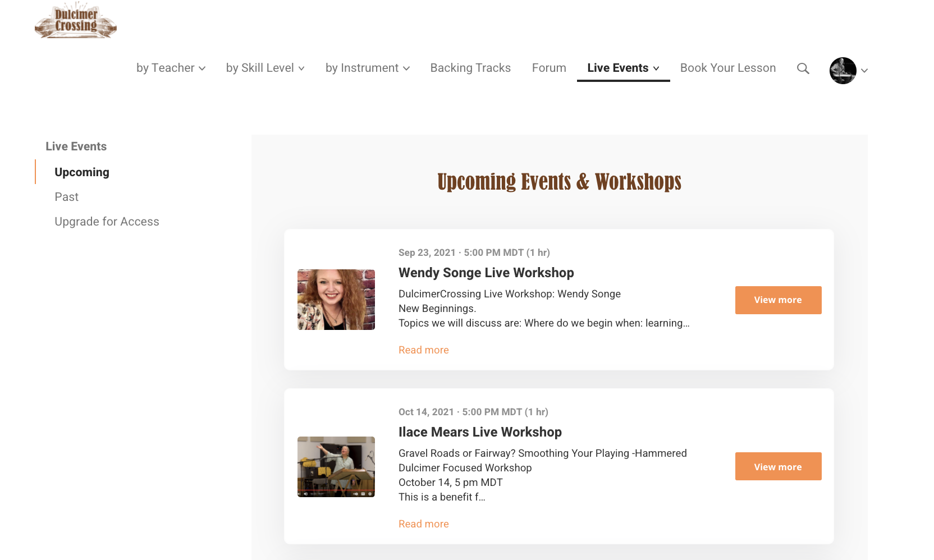Open the Wendy Songe Live Workshop title
This screenshot has height=560, width=934.
(486, 273)
